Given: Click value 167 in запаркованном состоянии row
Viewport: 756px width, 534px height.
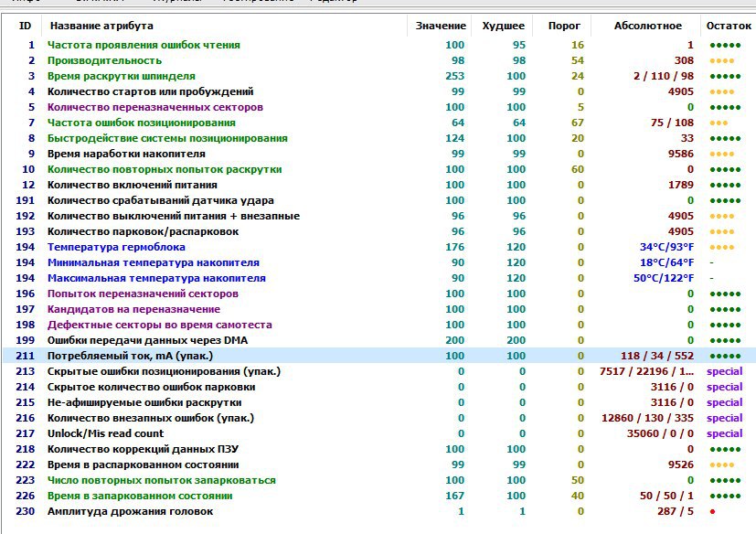Looking at the screenshot, I should [x=454, y=496].
